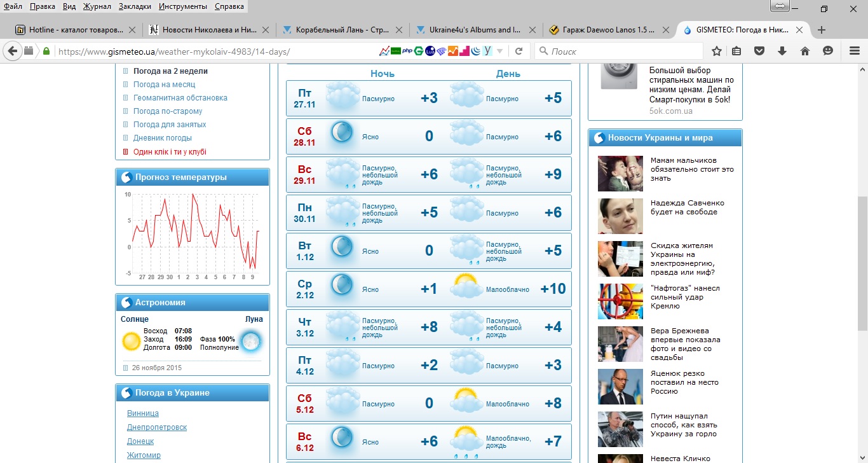
Task: Open a new browser tab with plus
Action: pyautogui.click(x=822, y=30)
